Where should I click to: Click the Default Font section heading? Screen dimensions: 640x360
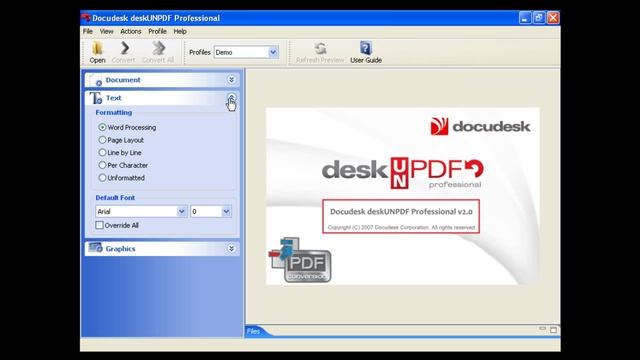pyautogui.click(x=115, y=198)
